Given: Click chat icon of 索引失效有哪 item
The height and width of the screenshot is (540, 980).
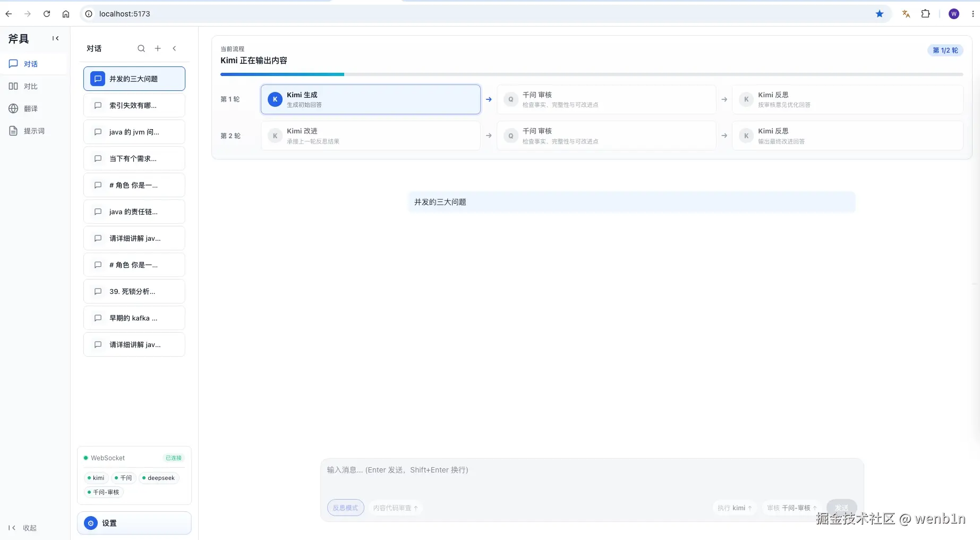Looking at the screenshot, I should pyautogui.click(x=98, y=105).
